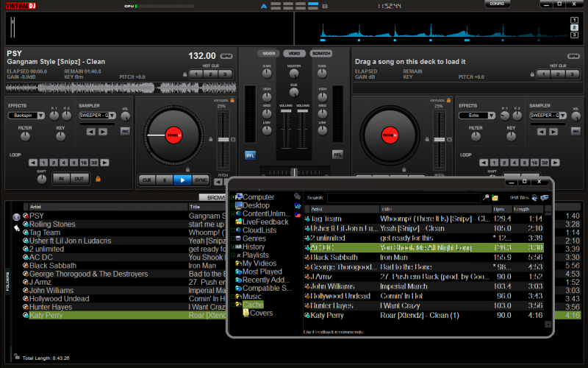Screen dimensions: 588x368
Task: Click the magnifier icon next to search field
Action: coord(485,198)
